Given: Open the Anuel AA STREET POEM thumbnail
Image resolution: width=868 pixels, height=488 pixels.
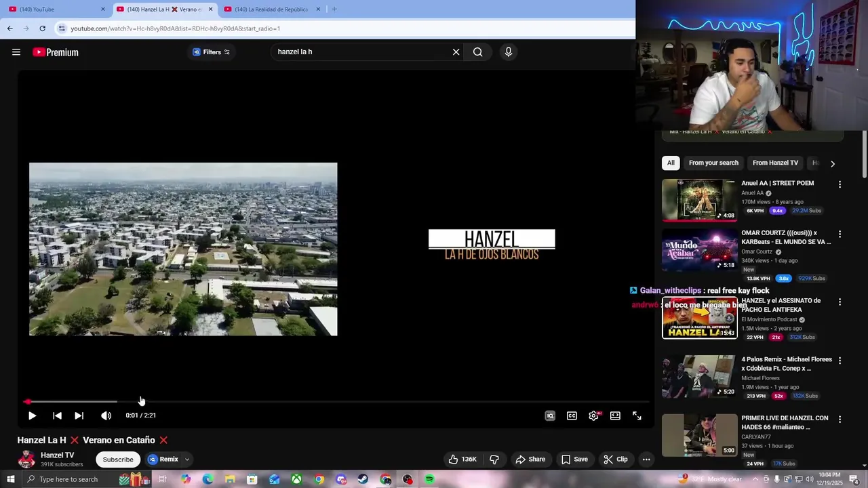Looking at the screenshot, I should 699,200.
